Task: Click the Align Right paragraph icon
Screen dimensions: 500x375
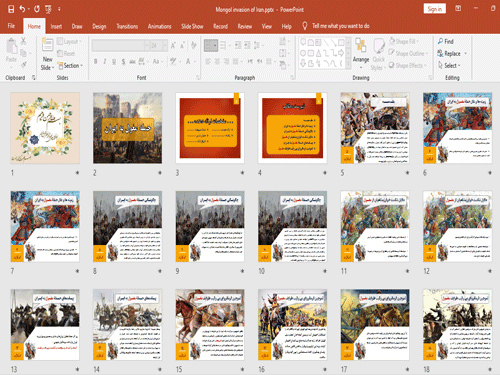Action: [226, 61]
